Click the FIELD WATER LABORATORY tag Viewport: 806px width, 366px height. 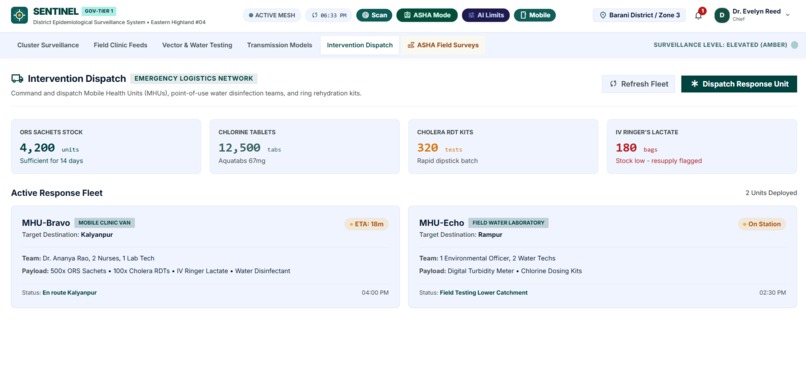point(508,223)
